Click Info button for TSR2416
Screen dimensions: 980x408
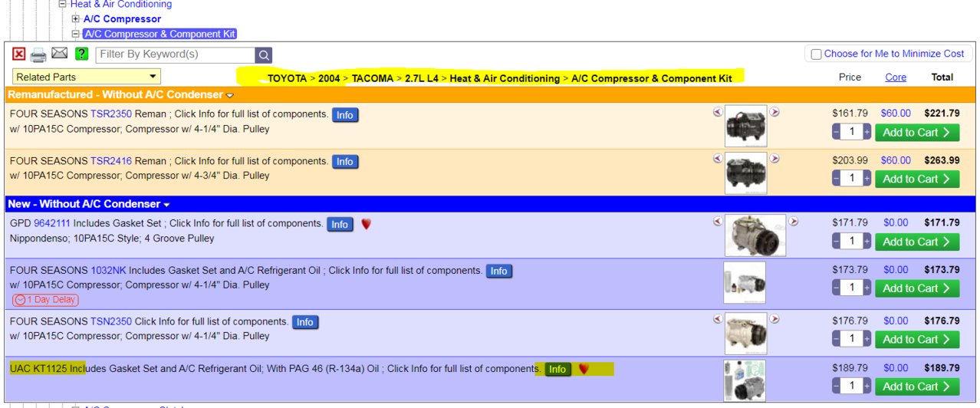pos(345,162)
